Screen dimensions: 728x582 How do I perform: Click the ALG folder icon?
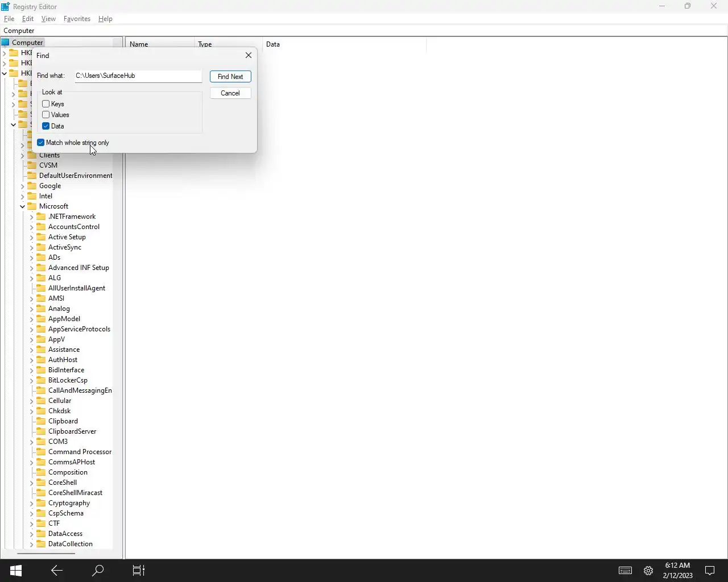pyautogui.click(x=41, y=278)
